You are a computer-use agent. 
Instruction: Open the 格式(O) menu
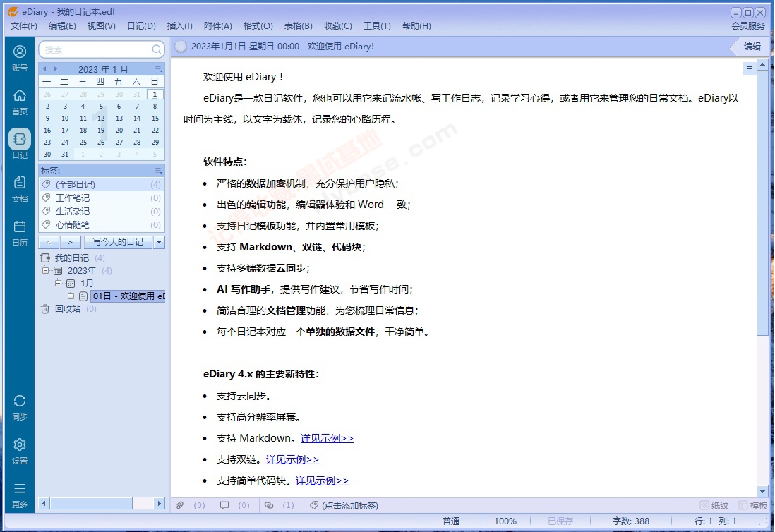(x=258, y=25)
